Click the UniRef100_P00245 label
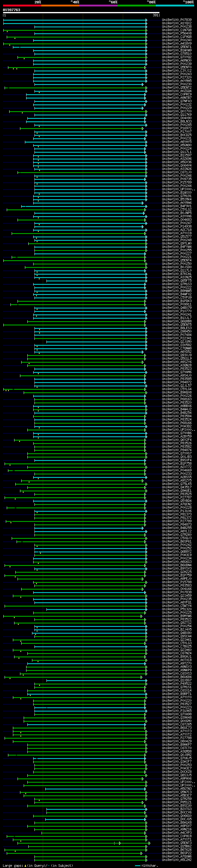The height and width of the screenshot is (868, 197). click(x=177, y=125)
